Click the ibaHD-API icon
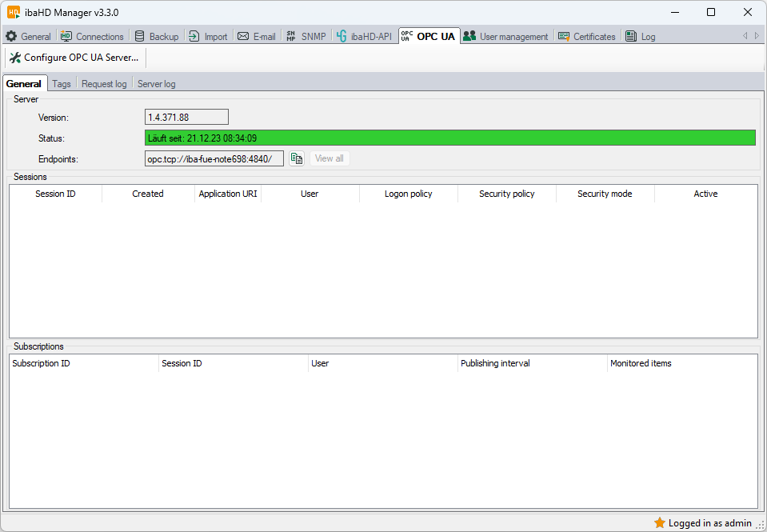Viewport: 767px width, 532px height. coord(342,36)
